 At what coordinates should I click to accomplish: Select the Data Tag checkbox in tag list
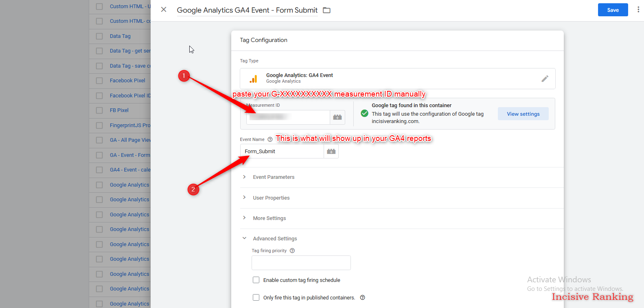(99, 36)
